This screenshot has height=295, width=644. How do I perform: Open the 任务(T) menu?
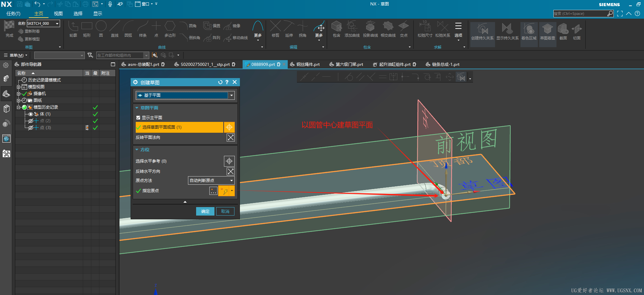click(x=13, y=14)
